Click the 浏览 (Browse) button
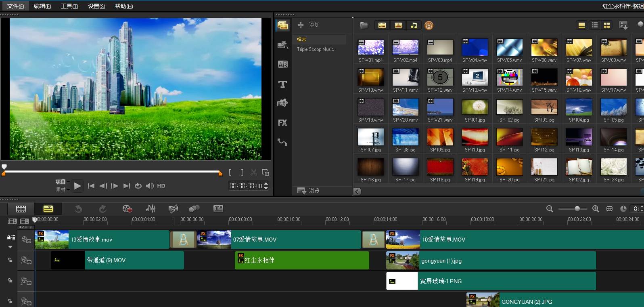 tap(309, 191)
